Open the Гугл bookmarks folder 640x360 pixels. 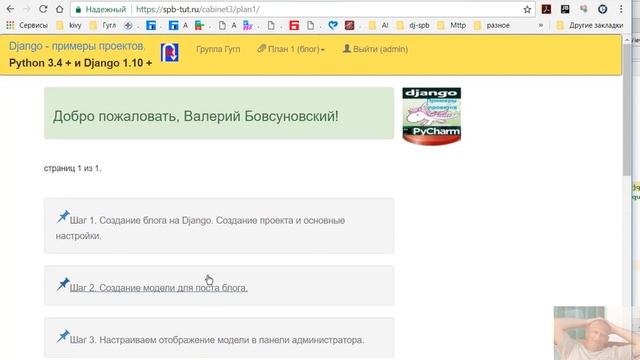(x=102, y=25)
